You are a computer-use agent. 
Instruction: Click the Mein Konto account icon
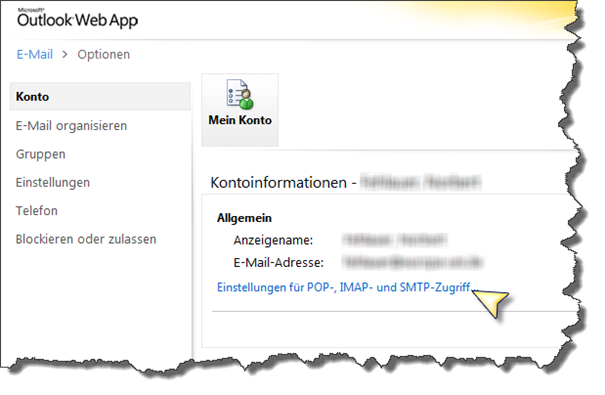pyautogui.click(x=240, y=94)
